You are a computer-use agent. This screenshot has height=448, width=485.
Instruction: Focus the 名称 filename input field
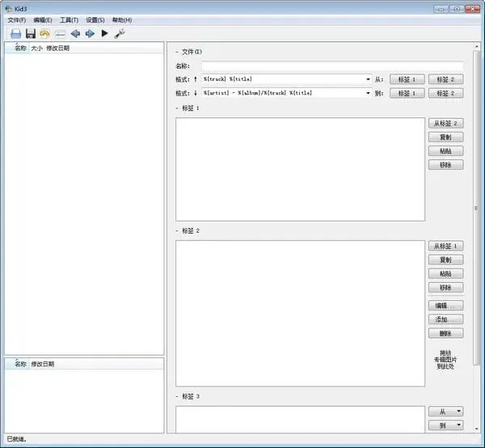[x=332, y=66]
